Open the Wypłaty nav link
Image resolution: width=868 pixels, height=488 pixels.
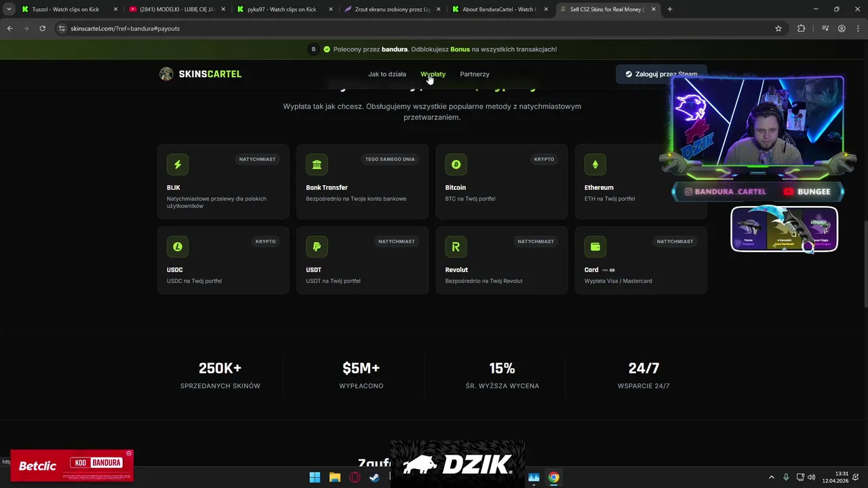coord(433,74)
